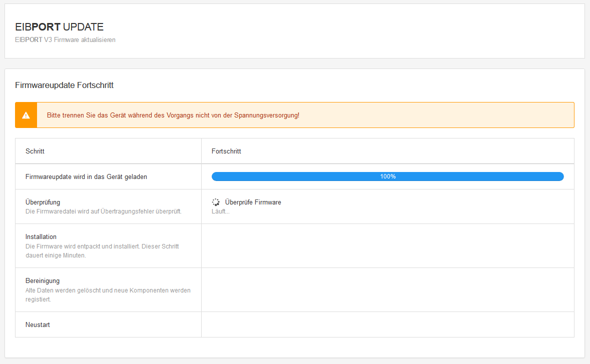Click the 'Überprüfe Firmware' status text
This screenshot has height=364, width=590.
coord(253,202)
